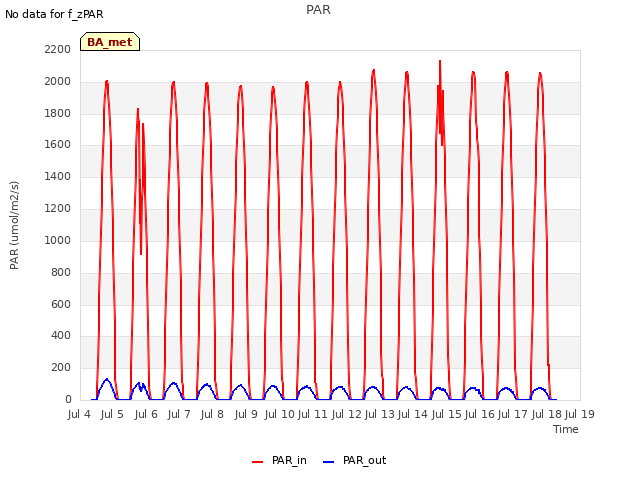Click the 2000 y-axis tick label
This screenshot has height=480, width=640.
coord(58,81)
